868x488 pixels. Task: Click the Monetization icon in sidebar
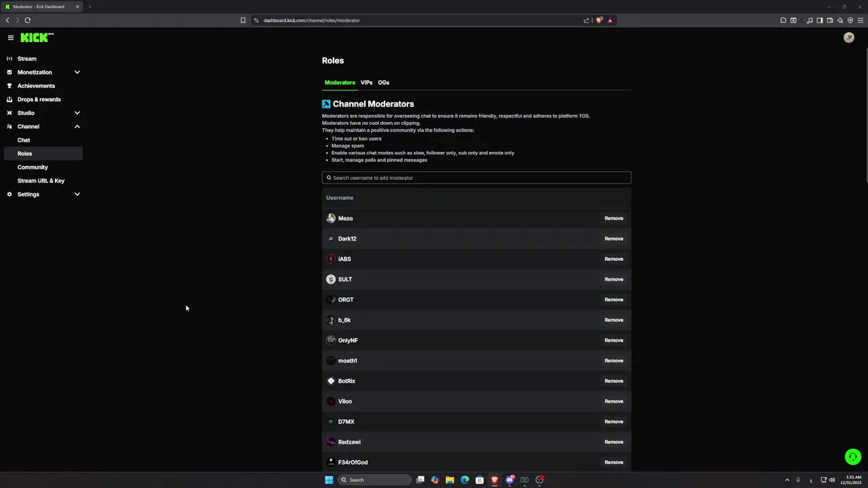point(9,73)
